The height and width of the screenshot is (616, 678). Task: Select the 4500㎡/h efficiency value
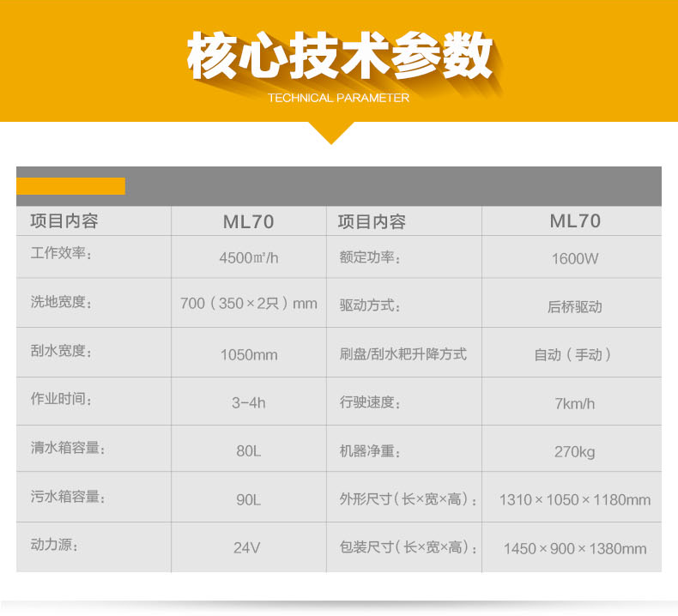point(248,257)
